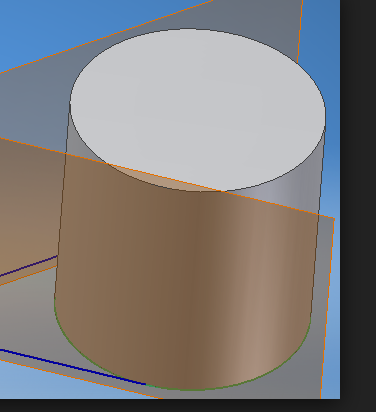
Task: Select the orange plane edge at bottom left
Action: click(x=80, y=379)
